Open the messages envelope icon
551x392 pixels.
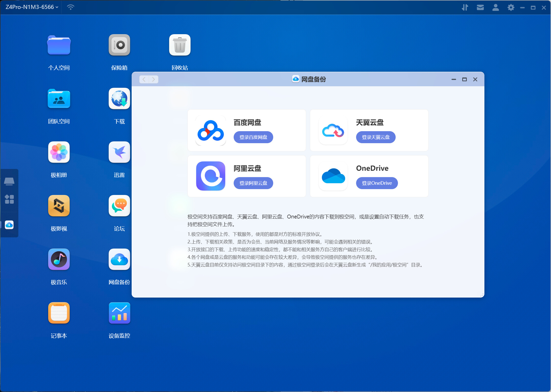tap(480, 7)
